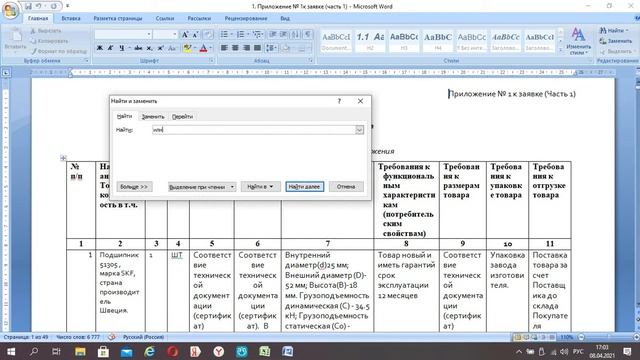Create a bulleted list
640x360 pixels.
[224, 35]
